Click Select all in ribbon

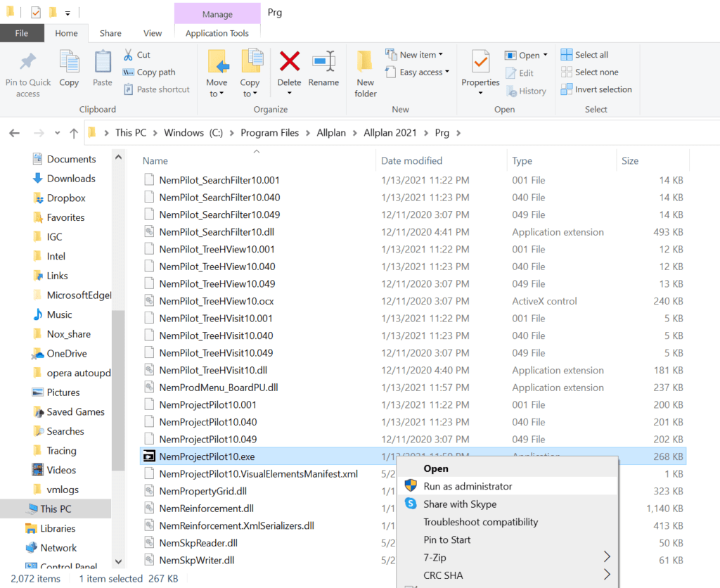click(584, 55)
